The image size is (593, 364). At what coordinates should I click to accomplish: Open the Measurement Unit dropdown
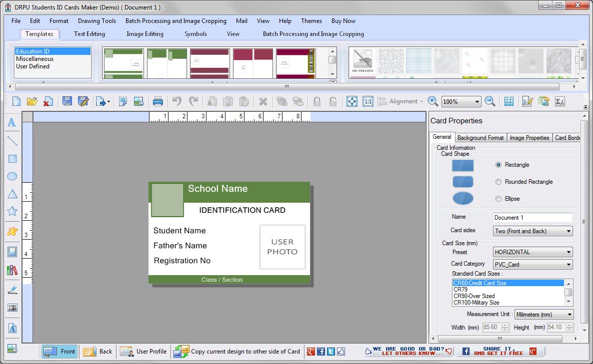[x=544, y=314]
